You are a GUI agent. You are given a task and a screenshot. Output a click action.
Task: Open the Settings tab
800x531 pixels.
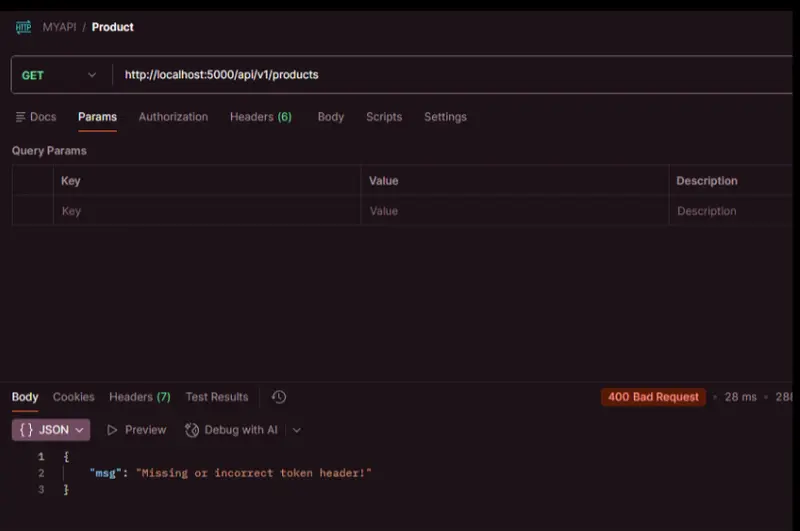[x=445, y=117]
